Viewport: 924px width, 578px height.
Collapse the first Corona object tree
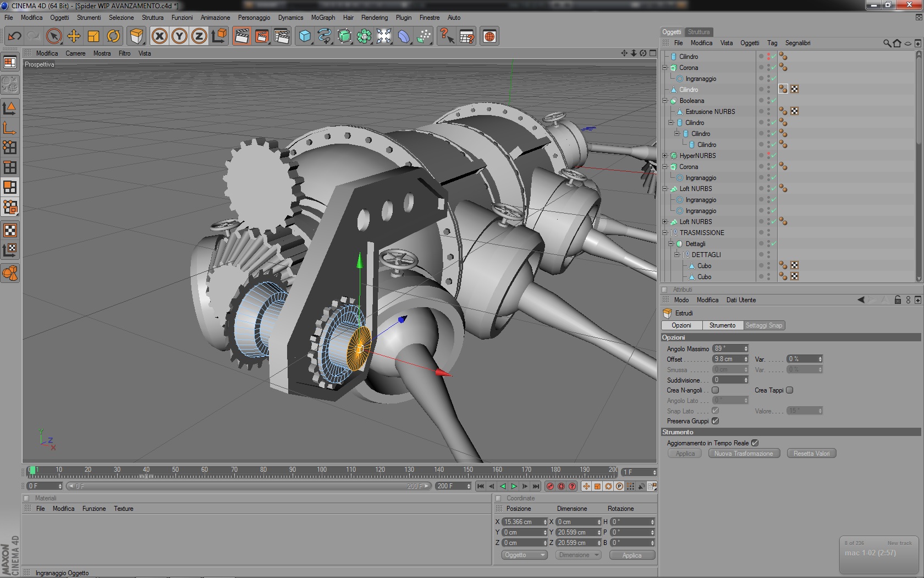pyautogui.click(x=665, y=68)
